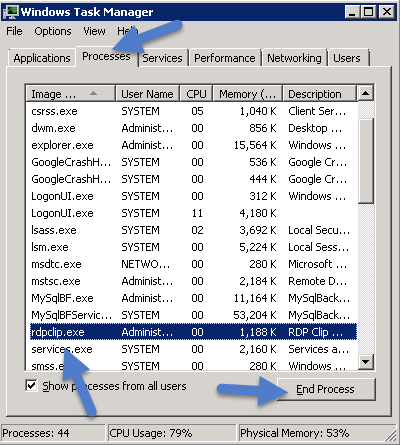Close the Task Manager window

click(x=387, y=12)
